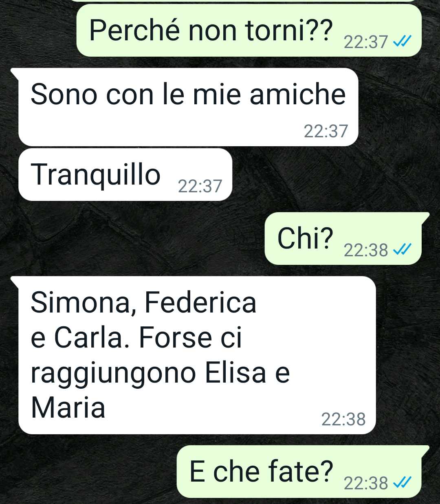Tap the 22:38 timestamp beside 'E che fate?'
The height and width of the screenshot is (504, 440).
pos(366,483)
